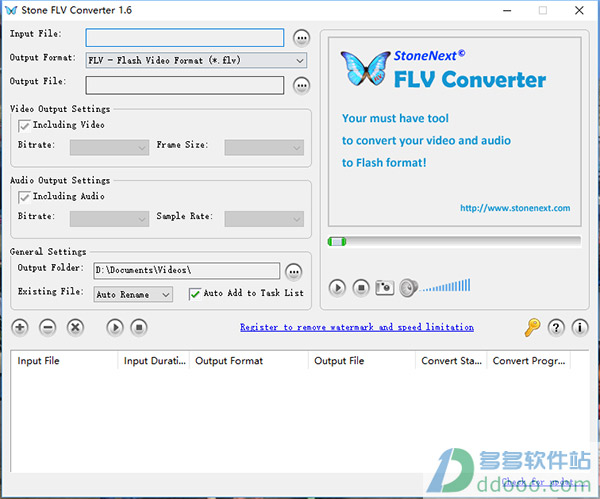Remove selected task with the minus icon
The height and width of the screenshot is (499, 600).
(x=47, y=328)
